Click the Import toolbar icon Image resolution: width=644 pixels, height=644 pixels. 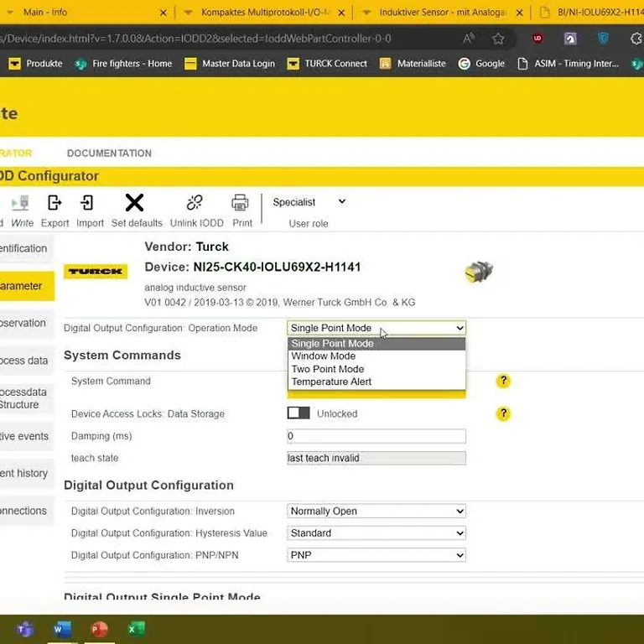pyautogui.click(x=87, y=202)
